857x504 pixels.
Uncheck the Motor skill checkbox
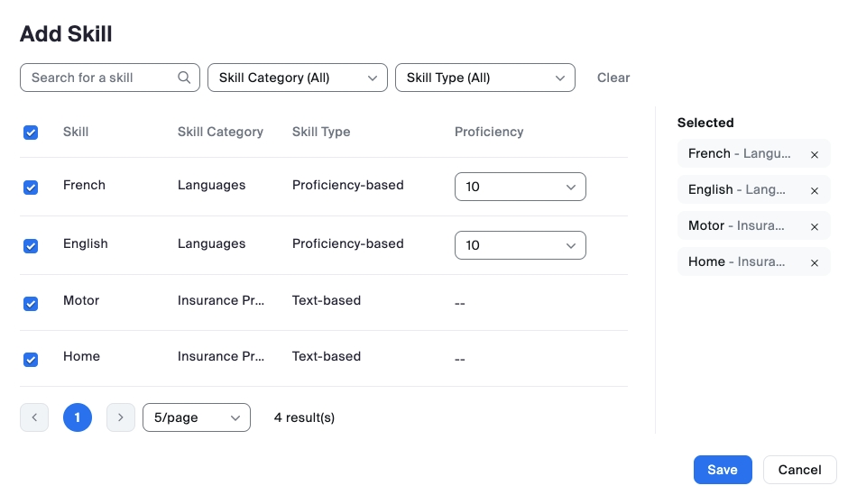31,303
